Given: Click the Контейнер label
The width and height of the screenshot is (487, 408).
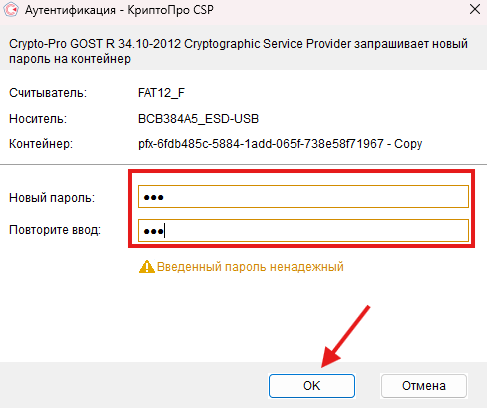Looking at the screenshot, I should [x=41, y=144].
